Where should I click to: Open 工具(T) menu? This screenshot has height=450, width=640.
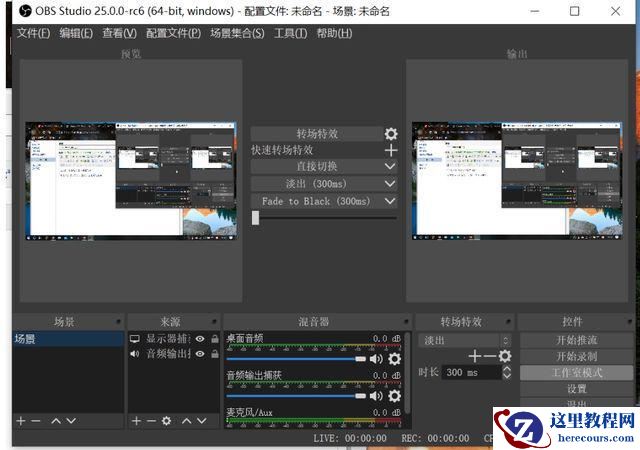[291, 33]
